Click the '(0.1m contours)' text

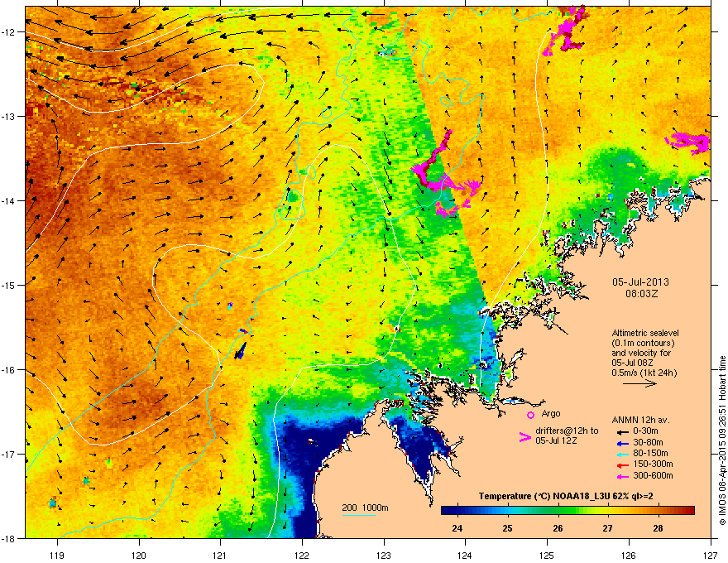(643, 344)
